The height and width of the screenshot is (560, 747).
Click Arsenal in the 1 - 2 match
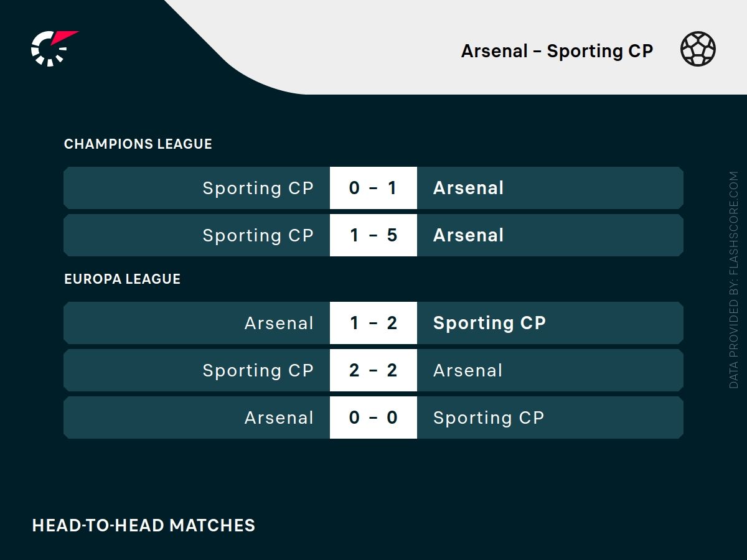[x=279, y=323]
